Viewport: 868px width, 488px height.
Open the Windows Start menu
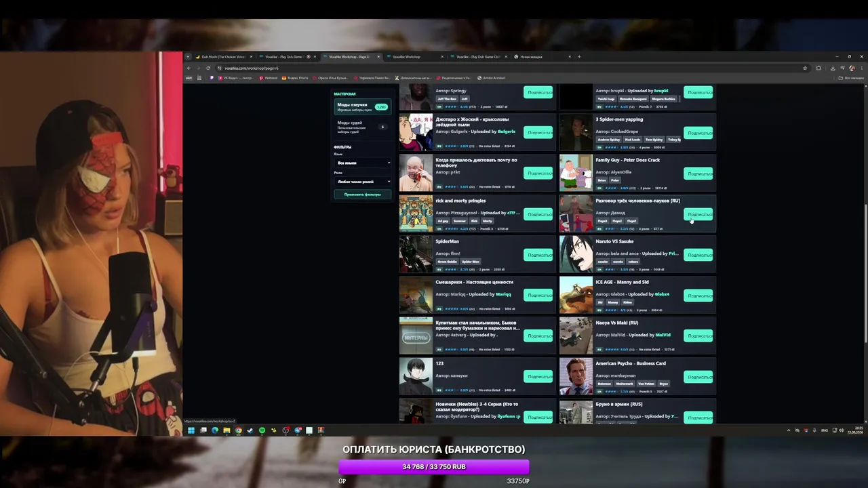pyautogui.click(x=191, y=430)
